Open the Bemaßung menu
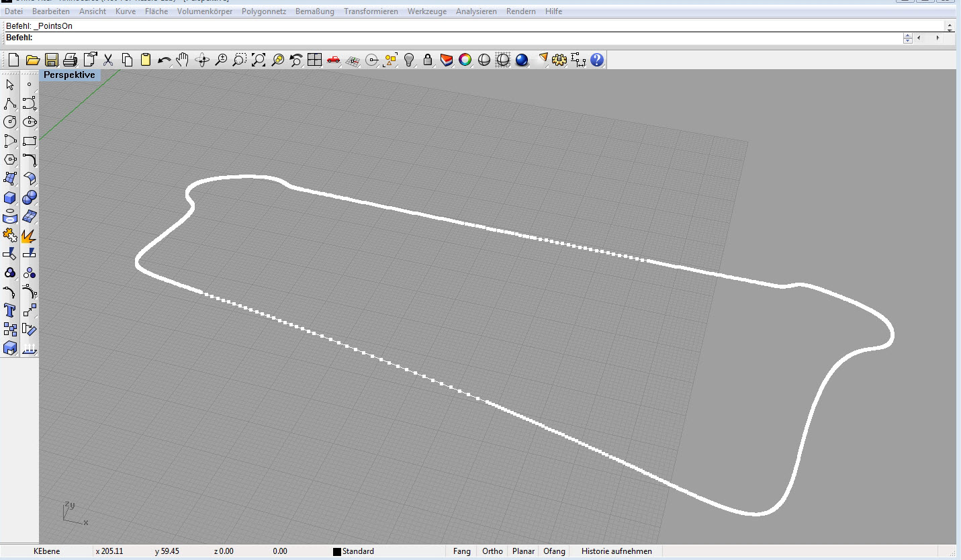The image size is (961, 560). pyautogui.click(x=315, y=11)
